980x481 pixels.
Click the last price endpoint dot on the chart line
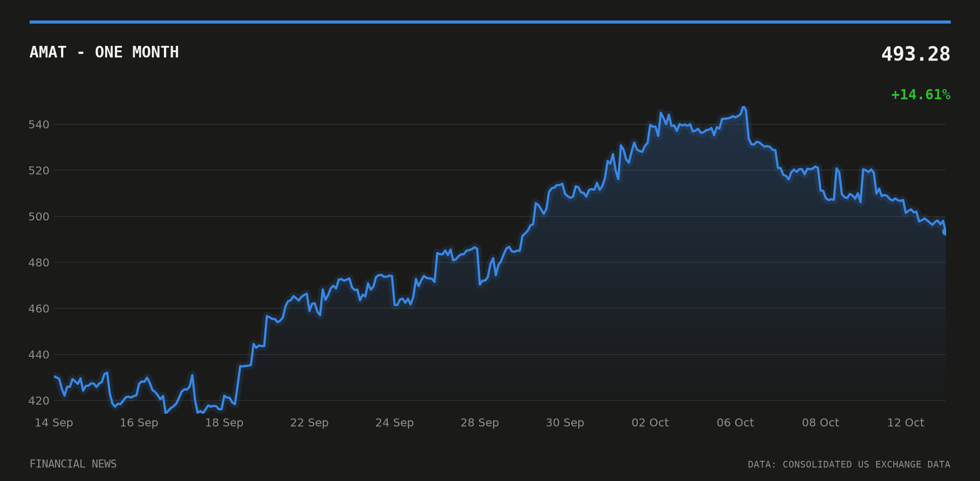[x=945, y=232]
